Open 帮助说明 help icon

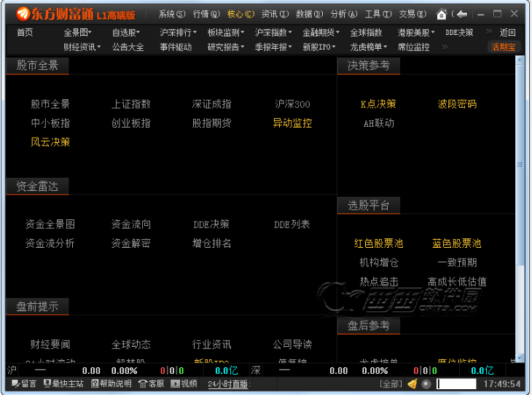tap(95, 384)
